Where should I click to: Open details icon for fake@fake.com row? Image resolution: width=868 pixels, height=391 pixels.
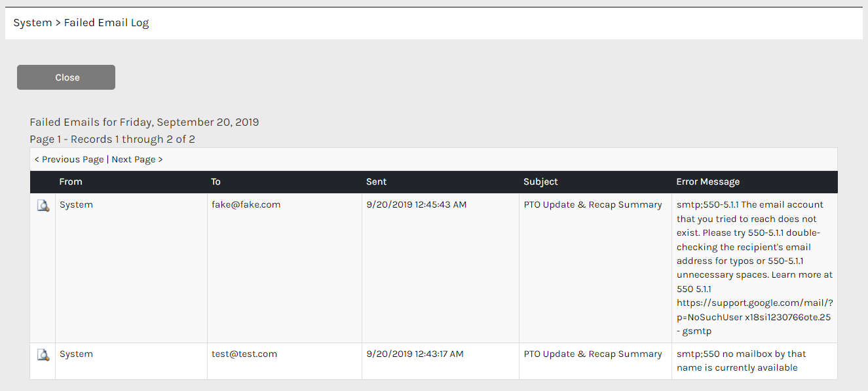pyautogui.click(x=43, y=206)
